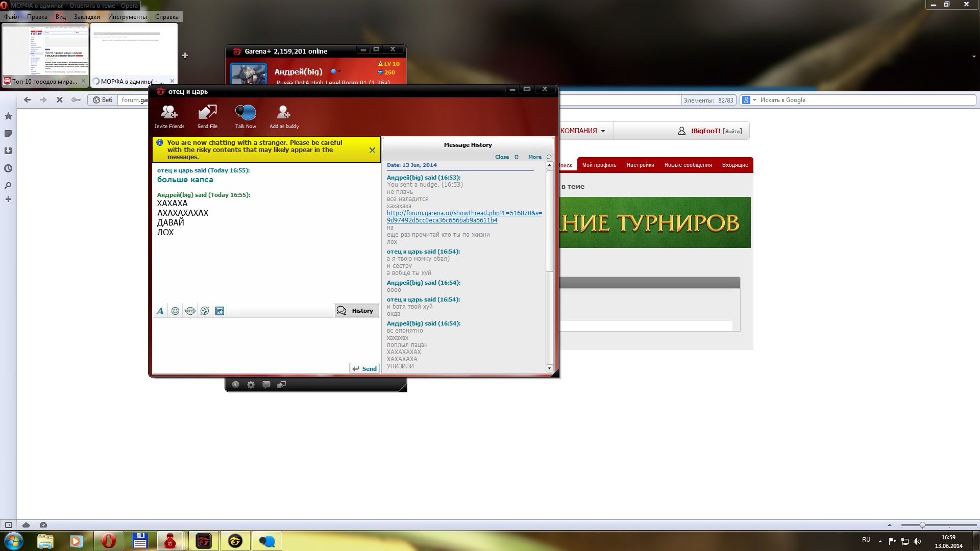This screenshot has height=551, width=980.
Task: Open Opera Link cloud icon in status bar
Action: click(x=26, y=525)
